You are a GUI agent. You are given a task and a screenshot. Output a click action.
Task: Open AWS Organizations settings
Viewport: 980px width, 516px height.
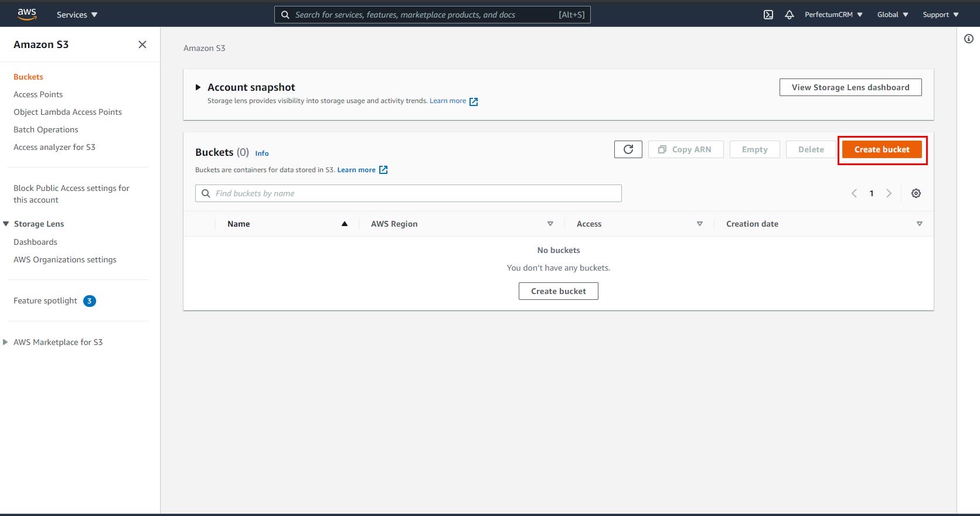[x=65, y=259]
